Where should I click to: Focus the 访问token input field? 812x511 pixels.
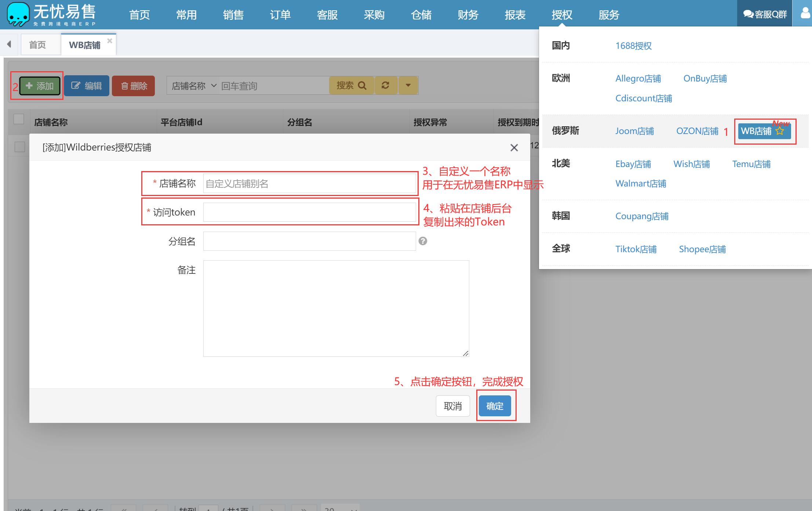[x=309, y=212]
